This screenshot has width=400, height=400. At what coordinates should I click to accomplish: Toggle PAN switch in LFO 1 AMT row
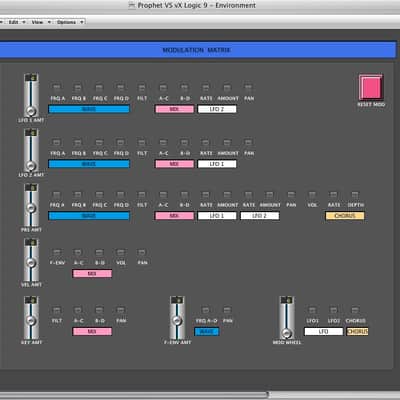click(x=248, y=88)
